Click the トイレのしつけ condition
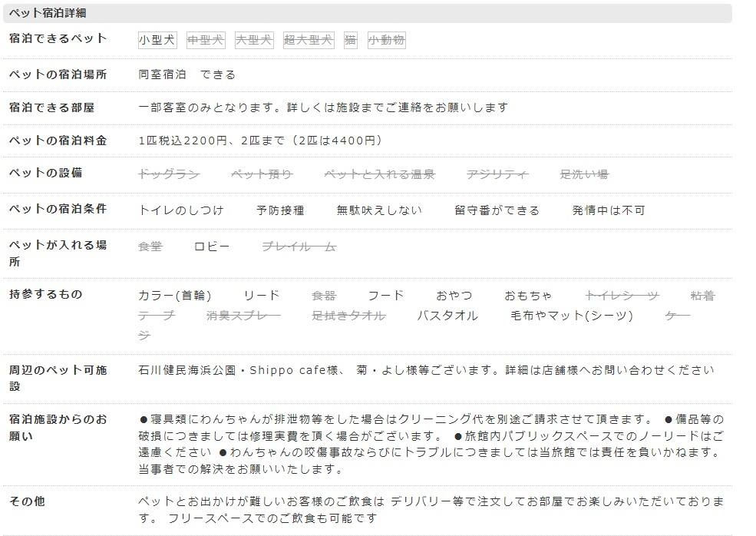The image size is (756, 536). (x=181, y=210)
